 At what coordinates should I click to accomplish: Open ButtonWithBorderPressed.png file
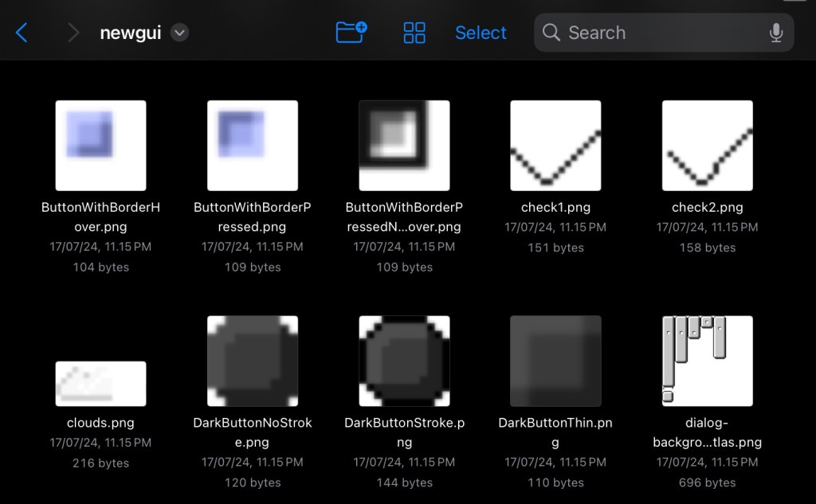pyautogui.click(x=253, y=145)
